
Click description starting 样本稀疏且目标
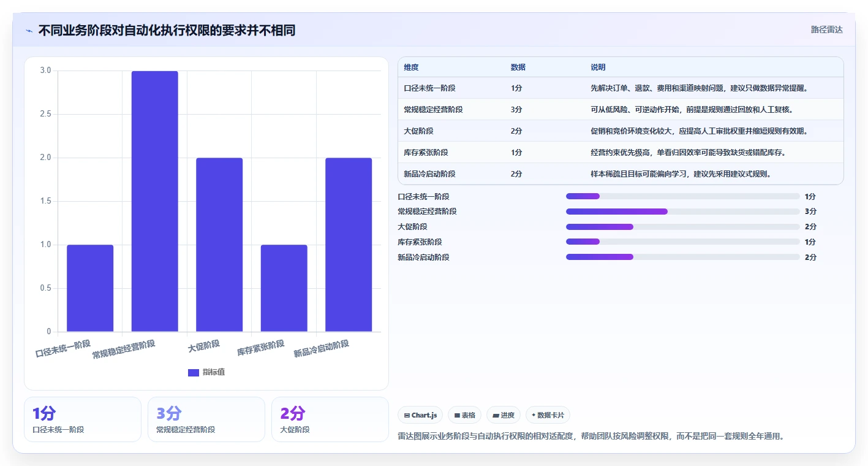click(681, 174)
